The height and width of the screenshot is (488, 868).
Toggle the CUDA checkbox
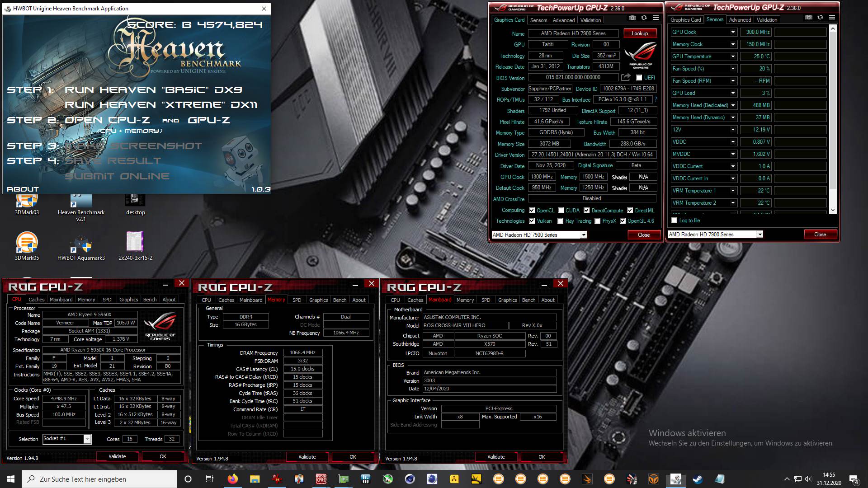coord(561,211)
